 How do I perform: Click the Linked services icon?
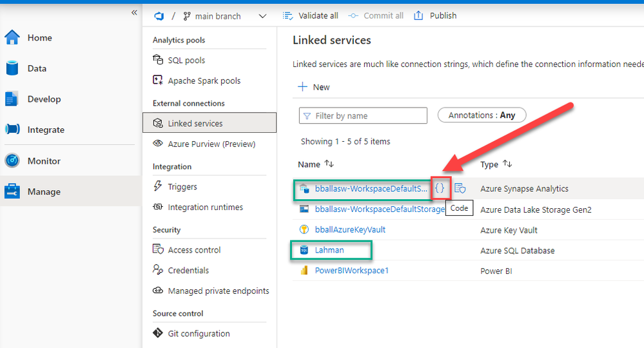tap(158, 122)
